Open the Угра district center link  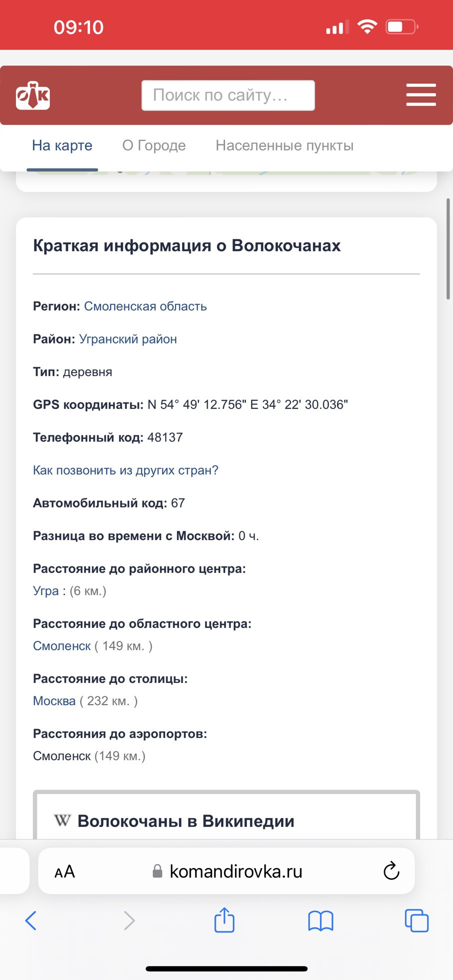[x=45, y=590]
